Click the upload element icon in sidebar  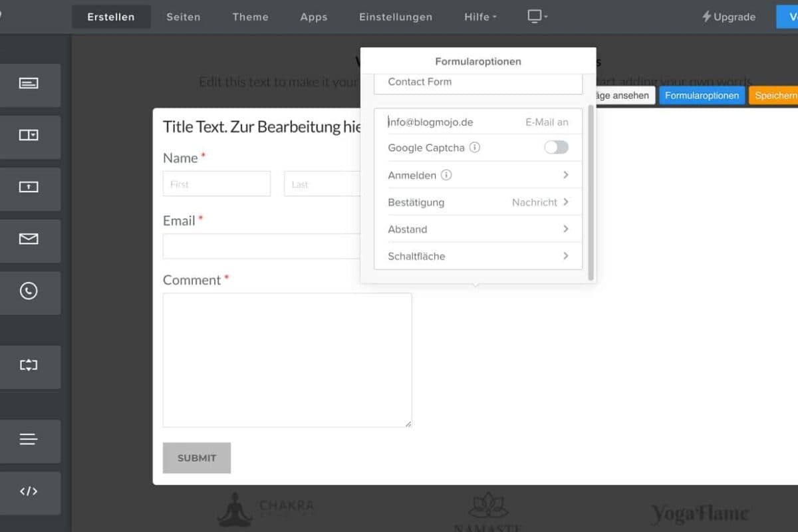(x=30, y=189)
